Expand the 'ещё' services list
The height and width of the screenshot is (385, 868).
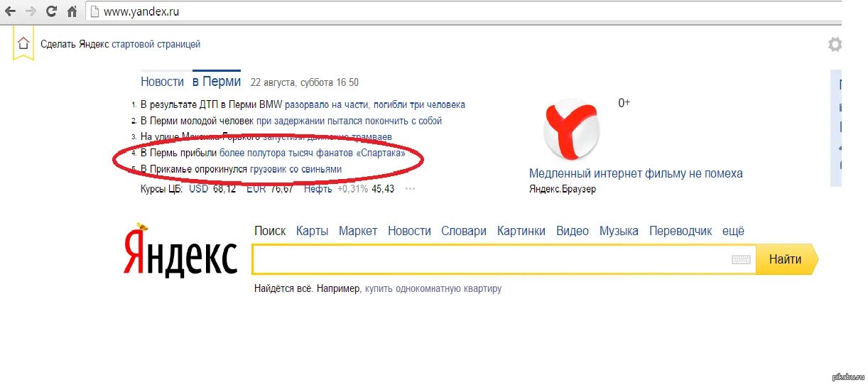point(733,231)
